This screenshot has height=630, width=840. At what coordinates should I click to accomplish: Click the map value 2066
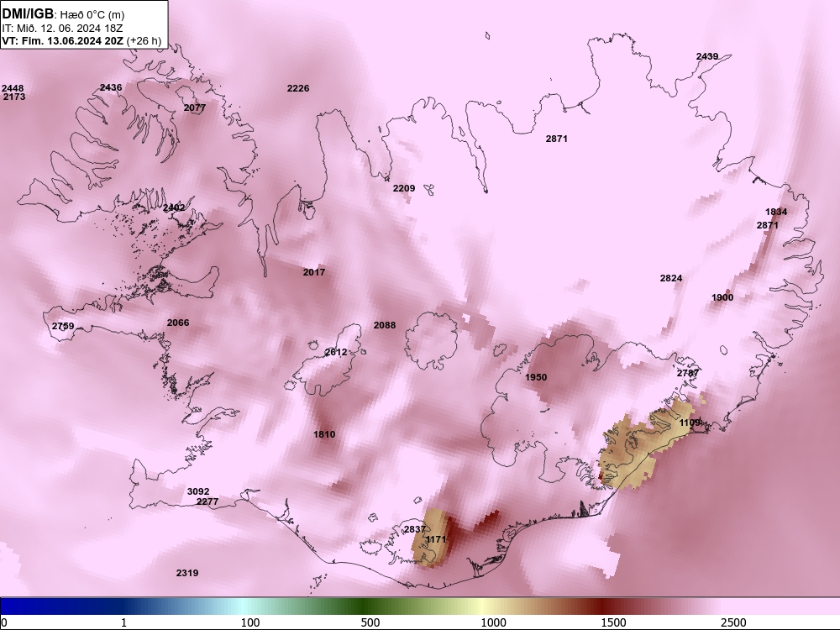[178, 323]
